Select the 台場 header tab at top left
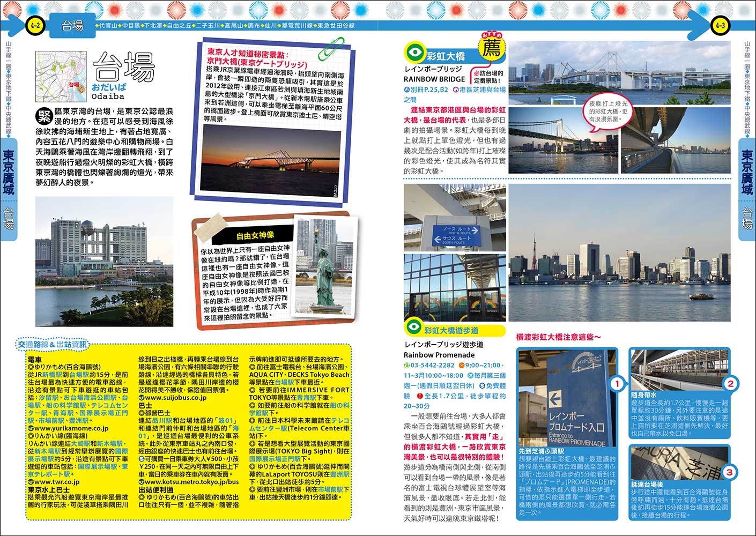This screenshot has width=756, height=536. point(72,26)
